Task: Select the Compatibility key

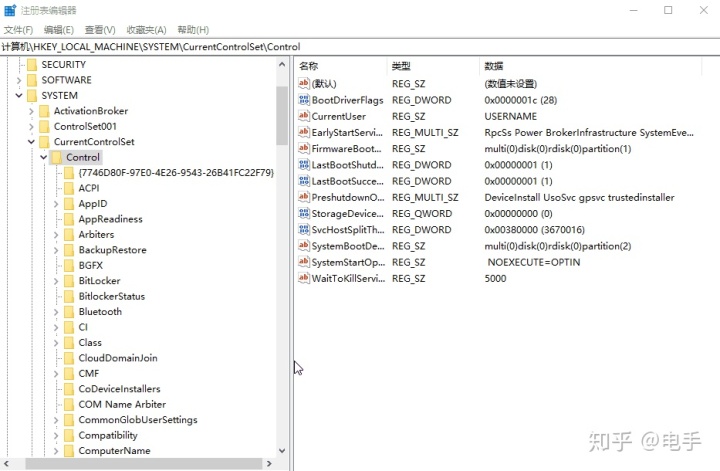Action: [x=108, y=435]
